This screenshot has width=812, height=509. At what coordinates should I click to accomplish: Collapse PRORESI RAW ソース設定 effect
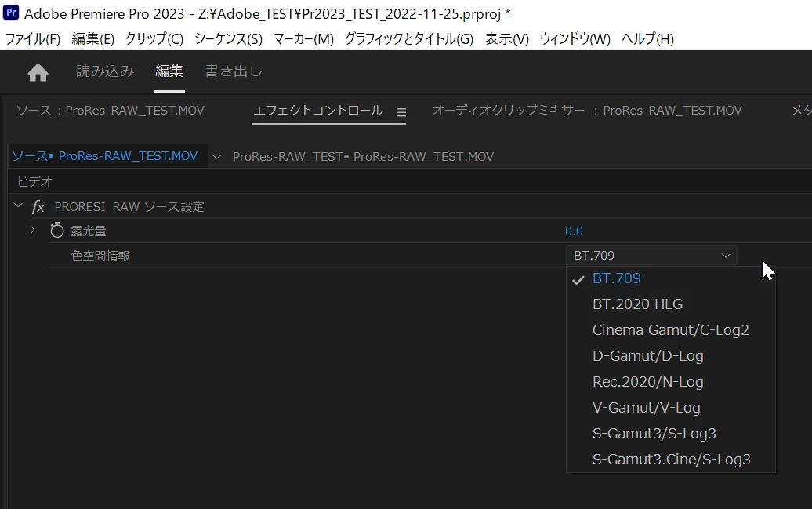(18, 205)
